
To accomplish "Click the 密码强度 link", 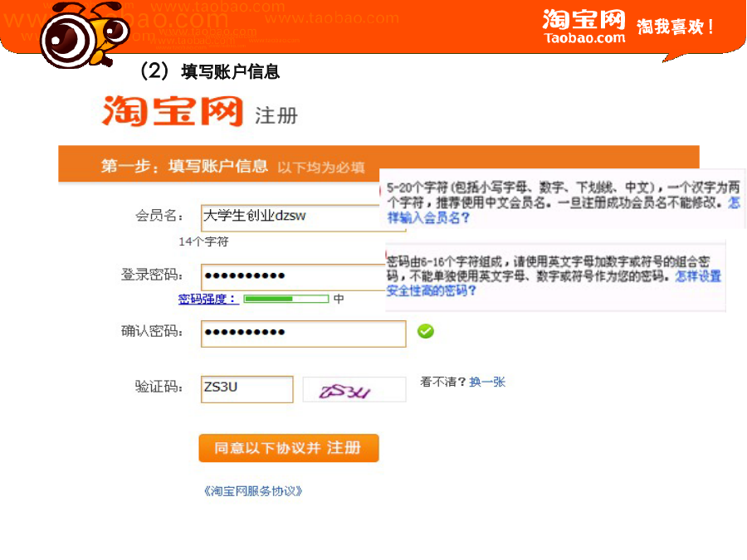I will tap(207, 299).
